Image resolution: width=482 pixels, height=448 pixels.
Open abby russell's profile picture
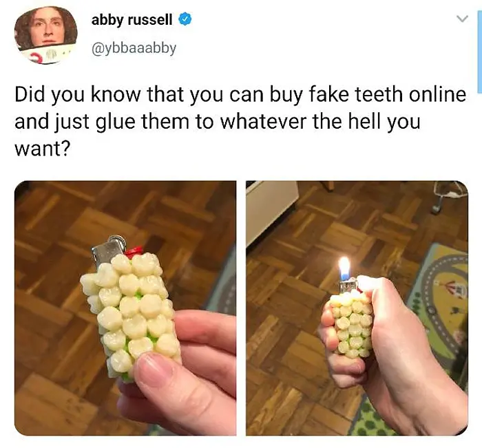[x=46, y=34]
